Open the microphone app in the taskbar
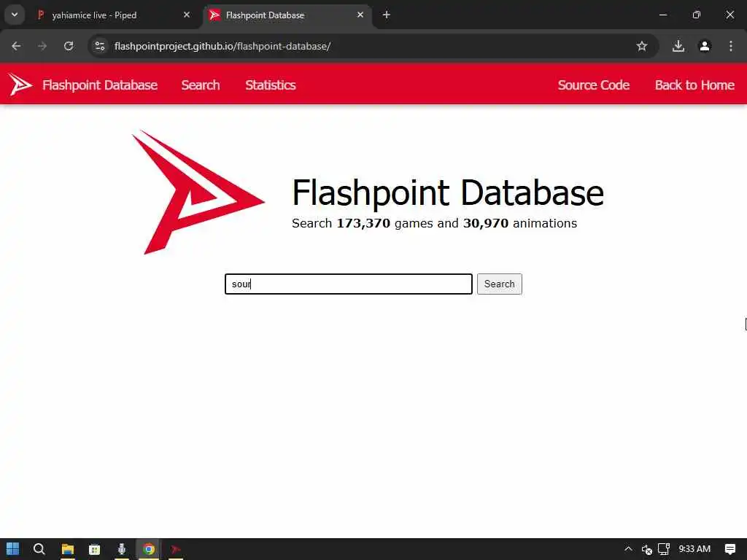 [122, 549]
